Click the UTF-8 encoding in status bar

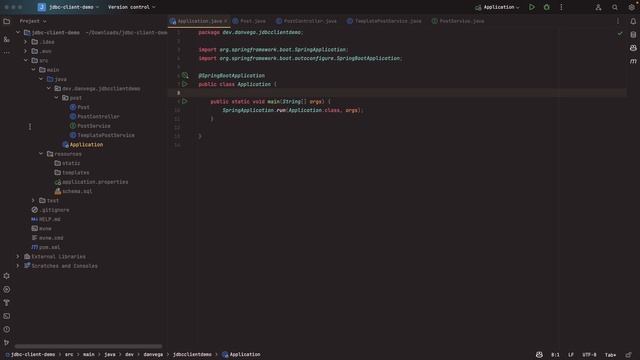tap(589, 355)
